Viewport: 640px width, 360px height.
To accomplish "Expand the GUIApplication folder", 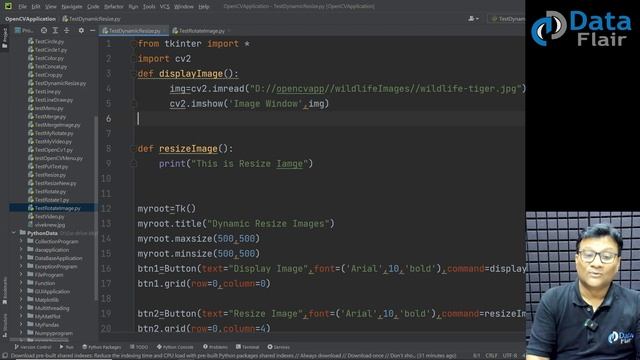I will tap(21, 291).
